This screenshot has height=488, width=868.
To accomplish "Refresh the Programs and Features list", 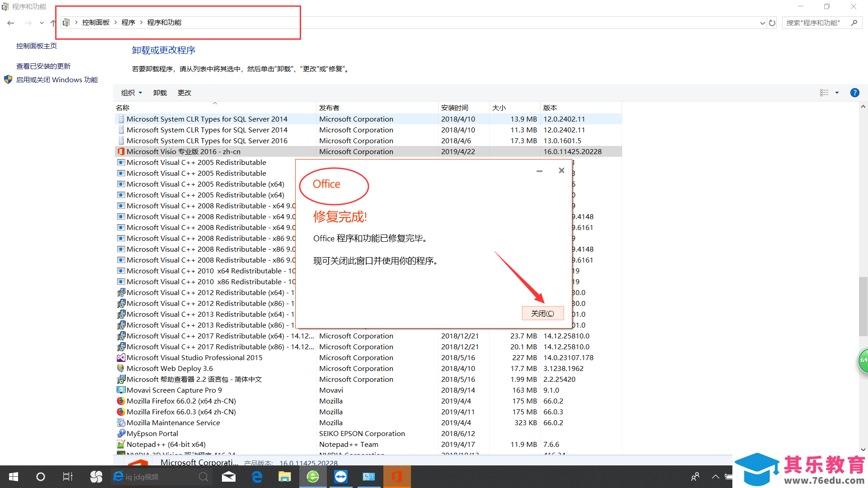I will [772, 23].
